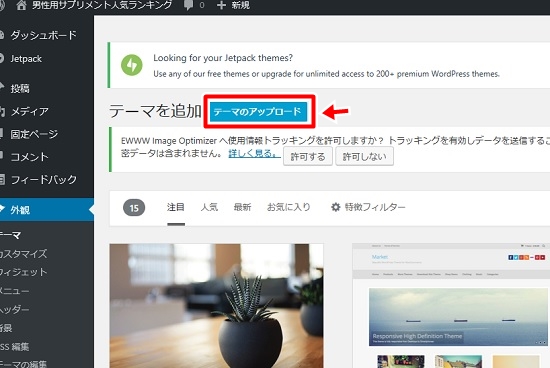Click the theme count badge 15
Screen dimensions: 550x368
click(x=134, y=208)
